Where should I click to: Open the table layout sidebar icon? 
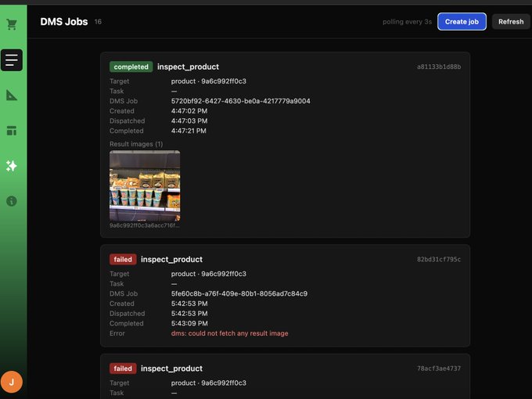click(x=12, y=131)
